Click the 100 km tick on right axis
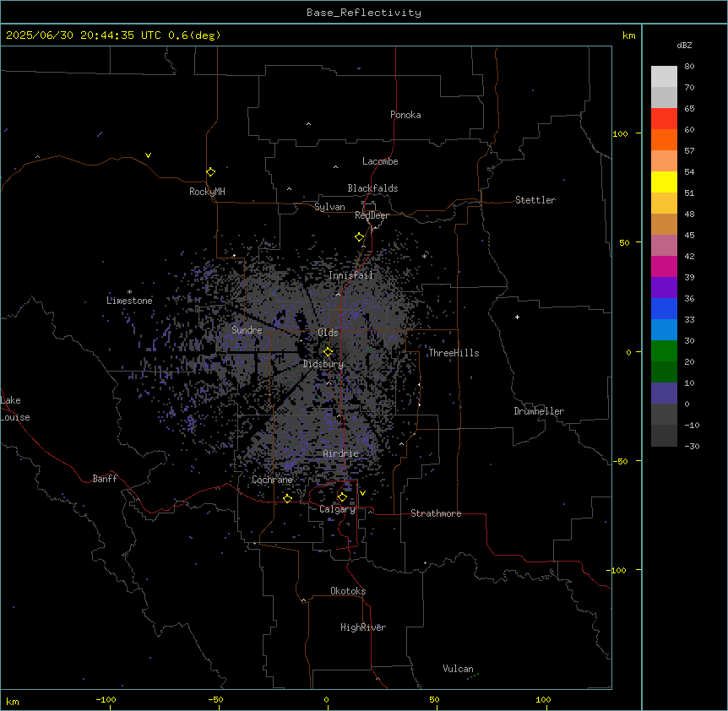Image resolution: width=728 pixels, height=711 pixels. coord(620,133)
